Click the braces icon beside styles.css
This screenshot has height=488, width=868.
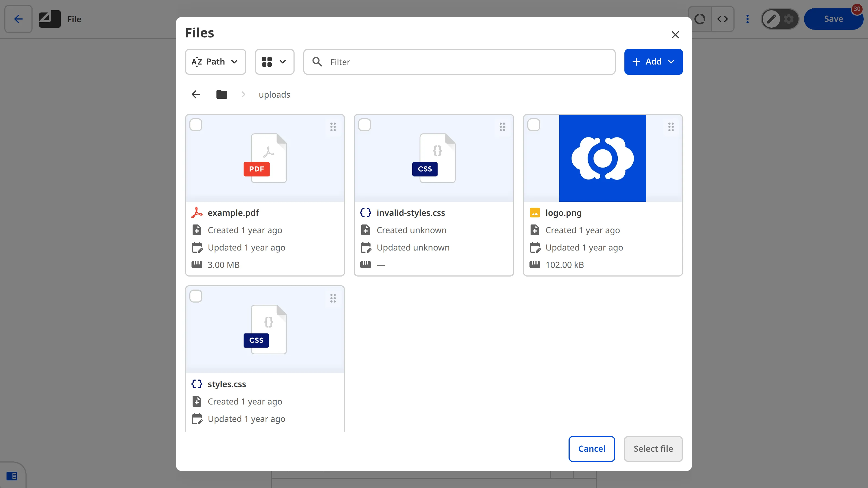click(197, 384)
